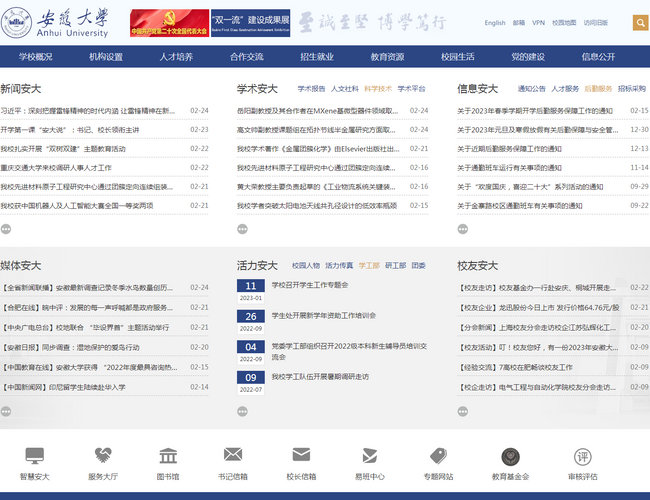Viewport: 650px width, 500px height.
Task: Open 服务大厅 handshake icon
Action: (102, 456)
